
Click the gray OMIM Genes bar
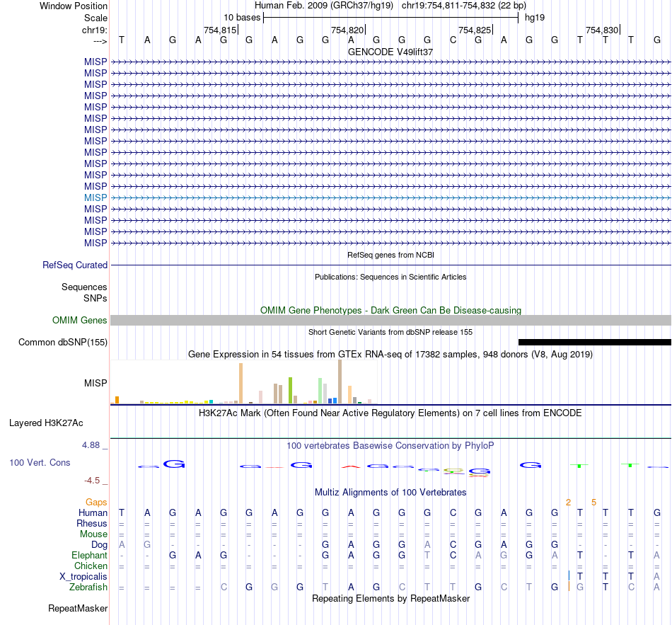pos(391,321)
